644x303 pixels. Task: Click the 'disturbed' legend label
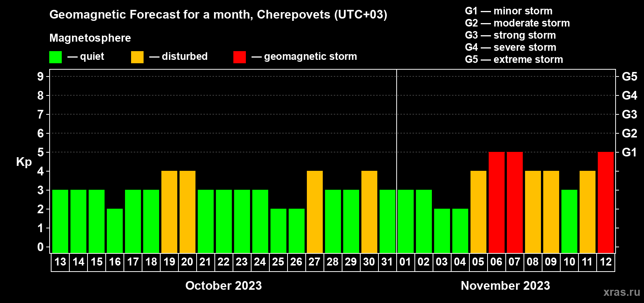coord(184,56)
